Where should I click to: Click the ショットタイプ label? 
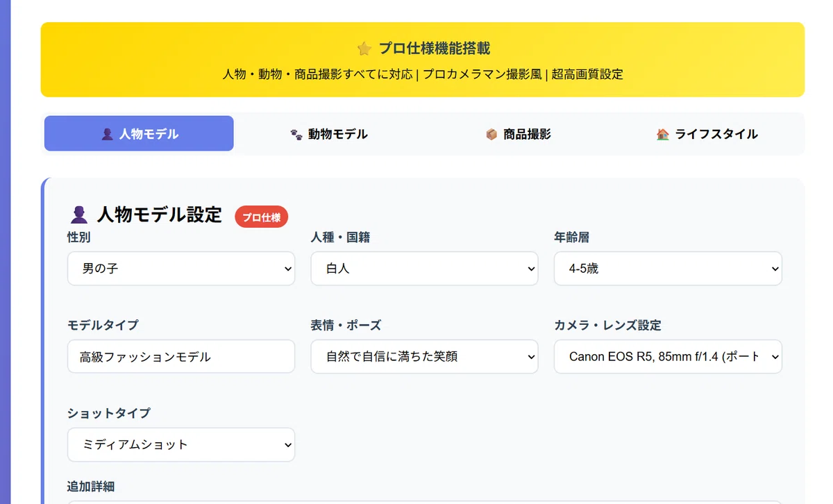coord(109,413)
